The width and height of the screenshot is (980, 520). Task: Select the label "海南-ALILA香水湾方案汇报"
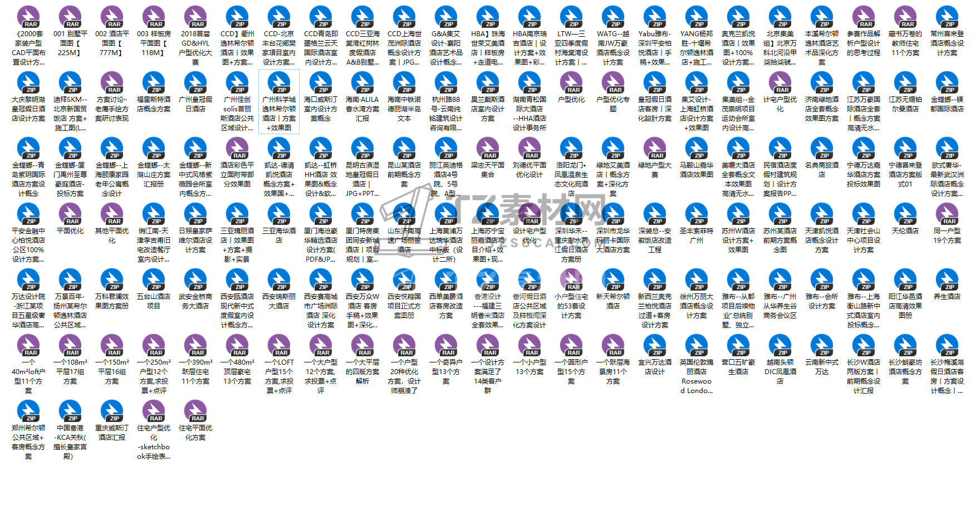tap(362, 109)
